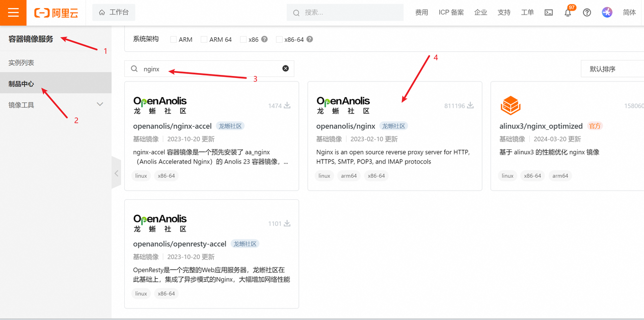Click in the nginx image search field
This screenshot has height=320, width=644.
(x=209, y=69)
